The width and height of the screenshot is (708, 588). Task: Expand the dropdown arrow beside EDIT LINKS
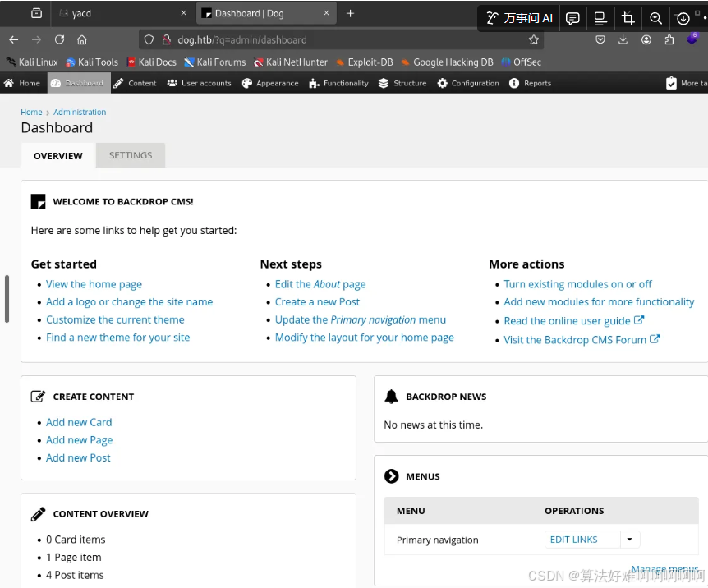pos(629,540)
